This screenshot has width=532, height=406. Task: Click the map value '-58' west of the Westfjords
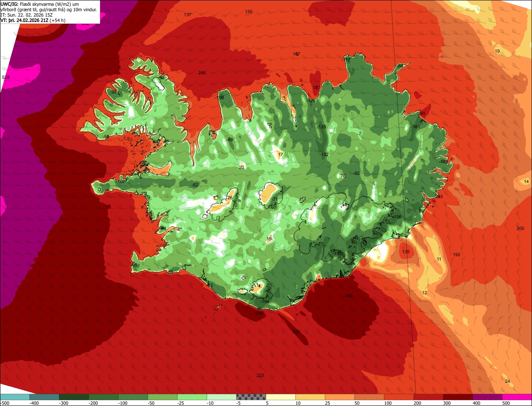(x=106, y=137)
